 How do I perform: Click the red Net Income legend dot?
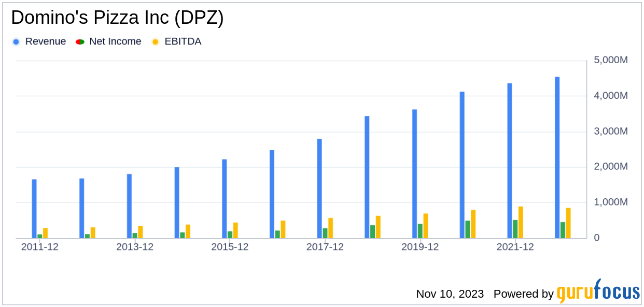(79, 41)
